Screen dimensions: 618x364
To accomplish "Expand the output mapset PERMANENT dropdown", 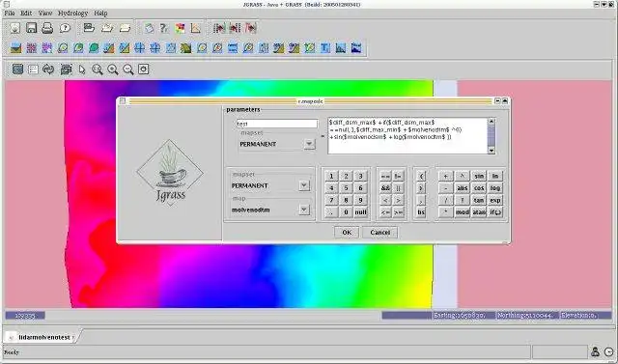I will [309, 144].
